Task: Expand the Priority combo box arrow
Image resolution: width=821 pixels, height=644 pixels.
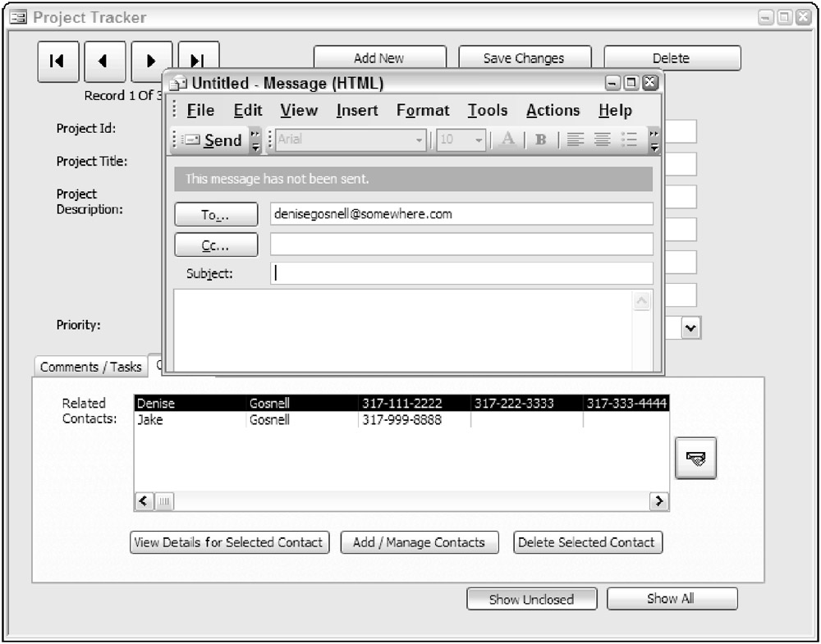Action: 691,328
